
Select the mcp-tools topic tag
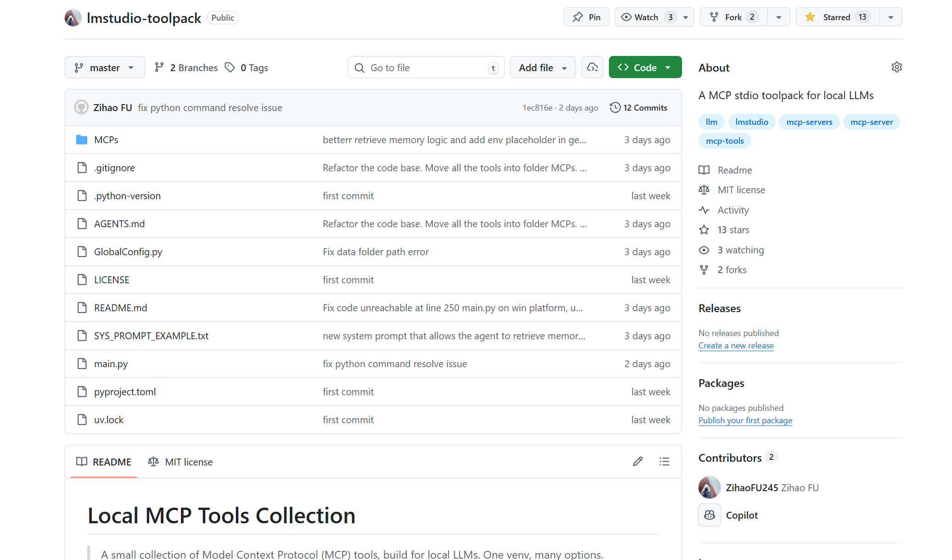pyautogui.click(x=725, y=140)
